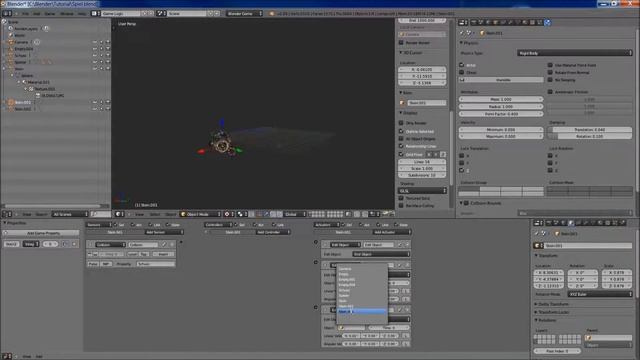Collapse the Physics panel expander
Image resolution: width=640 pixels, height=360 pixels.
[461, 42]
